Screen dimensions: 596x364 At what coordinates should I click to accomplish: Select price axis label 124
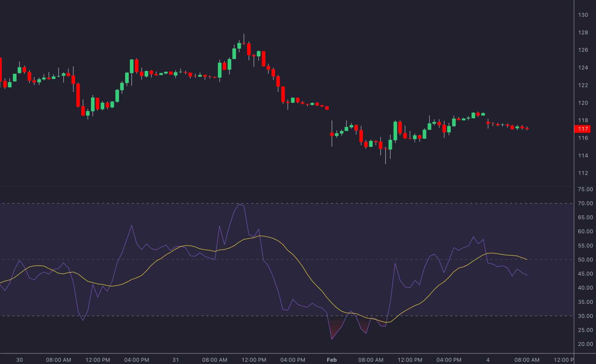583,68
